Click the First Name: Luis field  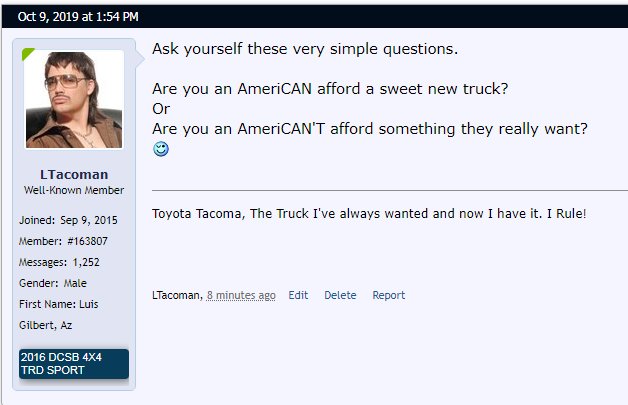58,304
